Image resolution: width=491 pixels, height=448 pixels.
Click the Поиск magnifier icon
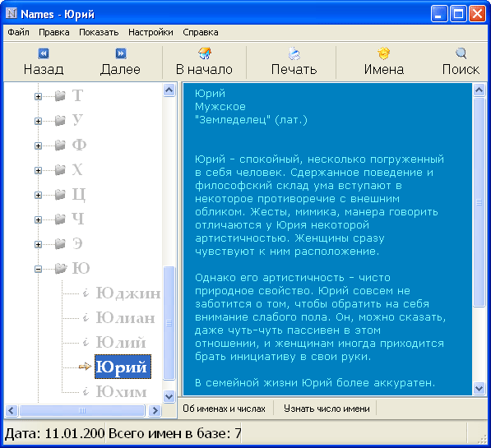461,53
